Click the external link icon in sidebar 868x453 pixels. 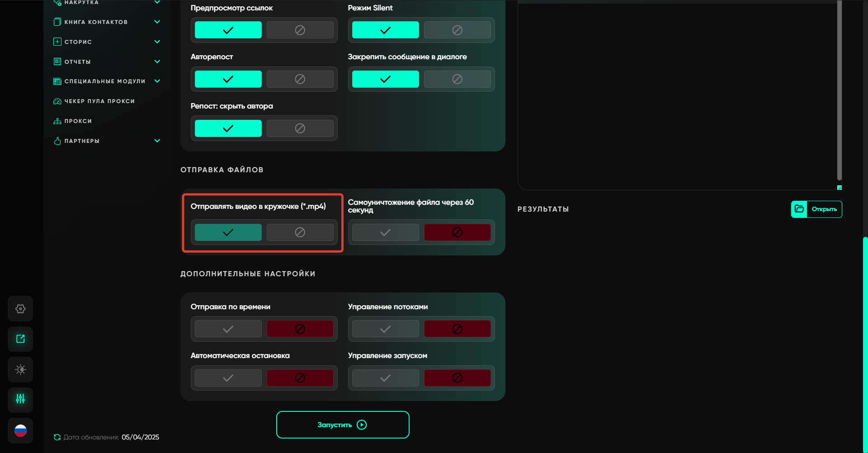pyautogui.click(x=20, y=339)
